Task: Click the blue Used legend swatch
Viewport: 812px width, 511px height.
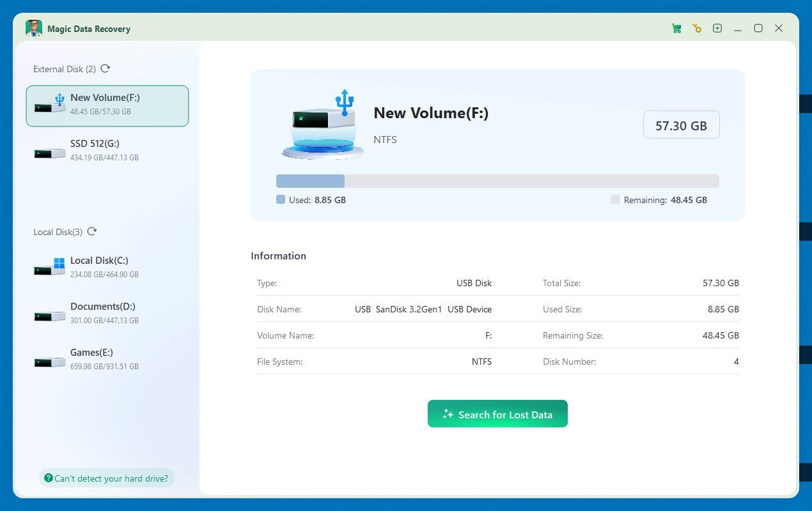Action: 281,200
